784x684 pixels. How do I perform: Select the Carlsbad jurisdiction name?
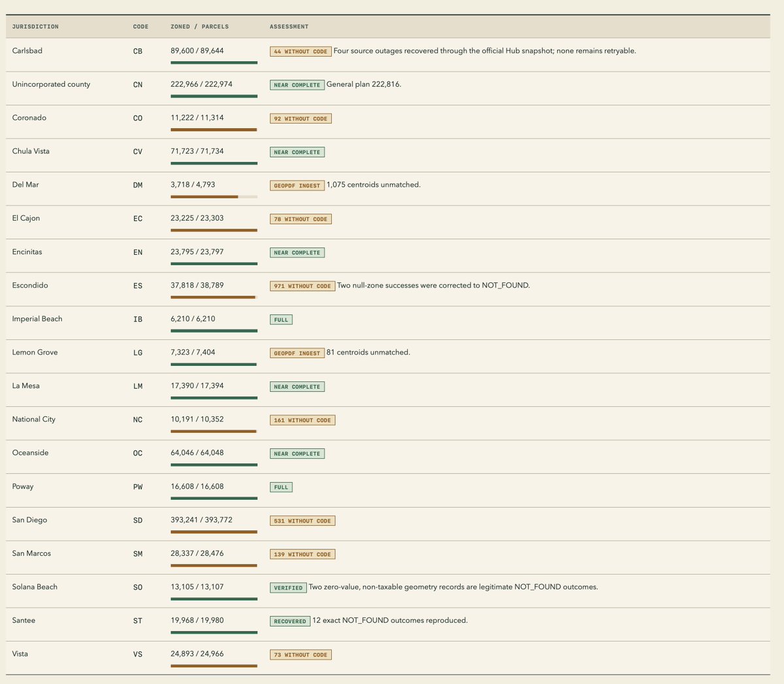27,51
